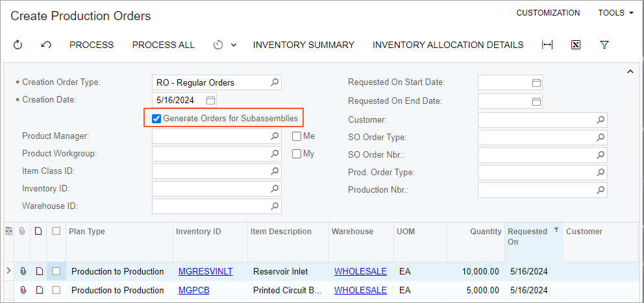The height and width of the screenshot is (303, 644).
Task: Click attachment icon for the MGRESVINLT row
Action: pos(23,271)
